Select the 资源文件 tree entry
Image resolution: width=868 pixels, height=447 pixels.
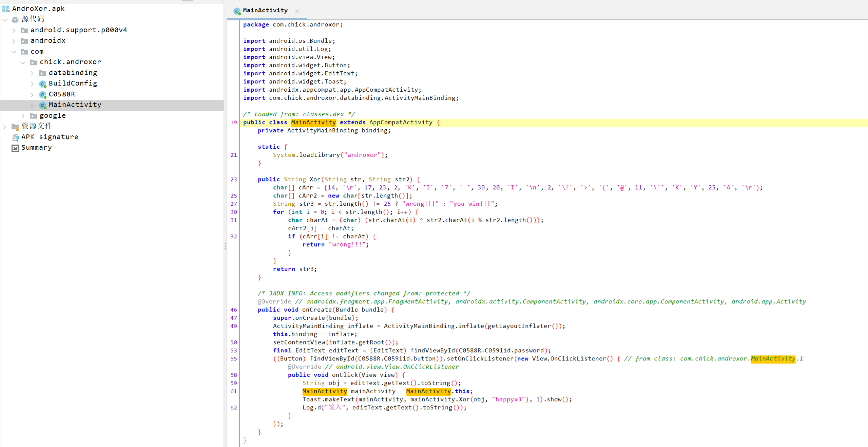(37, 126)
